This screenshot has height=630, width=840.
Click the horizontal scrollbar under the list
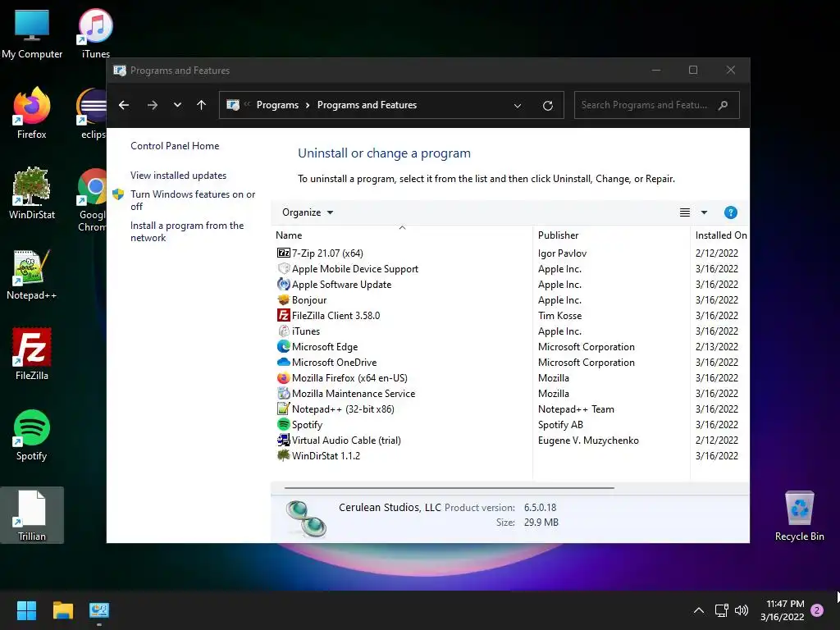pos(449,487)
